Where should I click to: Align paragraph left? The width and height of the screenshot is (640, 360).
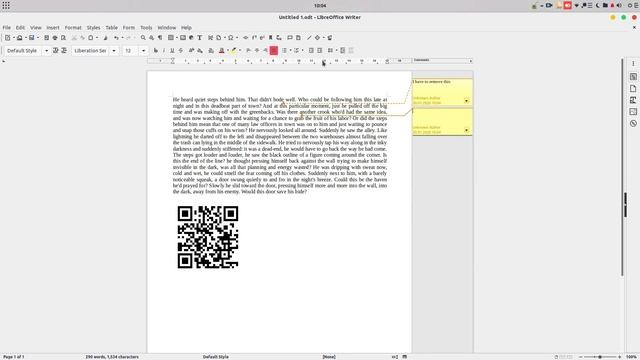(x=248, y=51)
